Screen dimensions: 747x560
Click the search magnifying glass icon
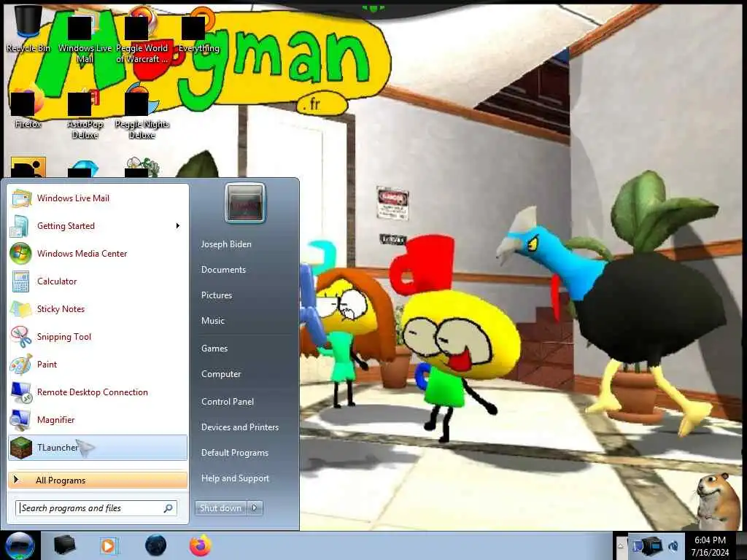pyautogui.click(x=169, y=508)
